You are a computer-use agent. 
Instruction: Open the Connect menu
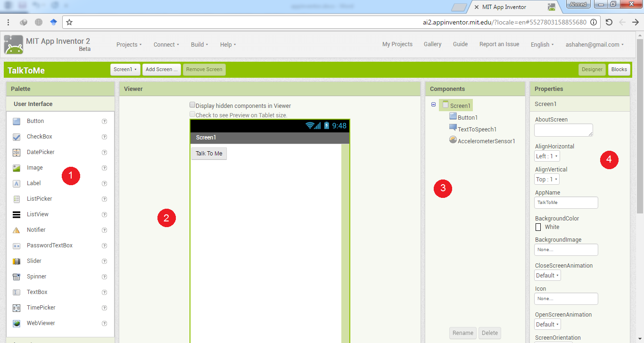(166, 45)
